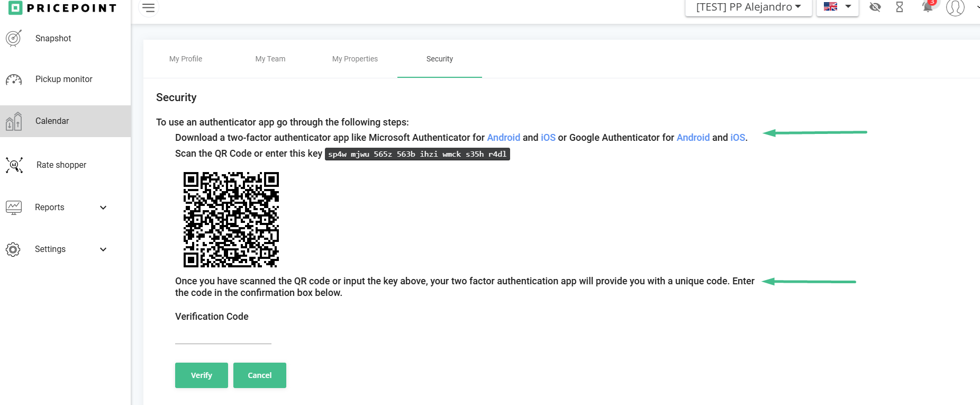Screen dimensions: 980x405
Task: Click the Reports chart icon
Action: 14,208
